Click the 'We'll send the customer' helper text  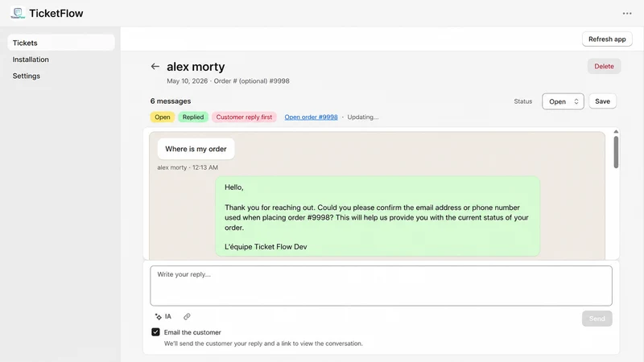click(263, 343)
